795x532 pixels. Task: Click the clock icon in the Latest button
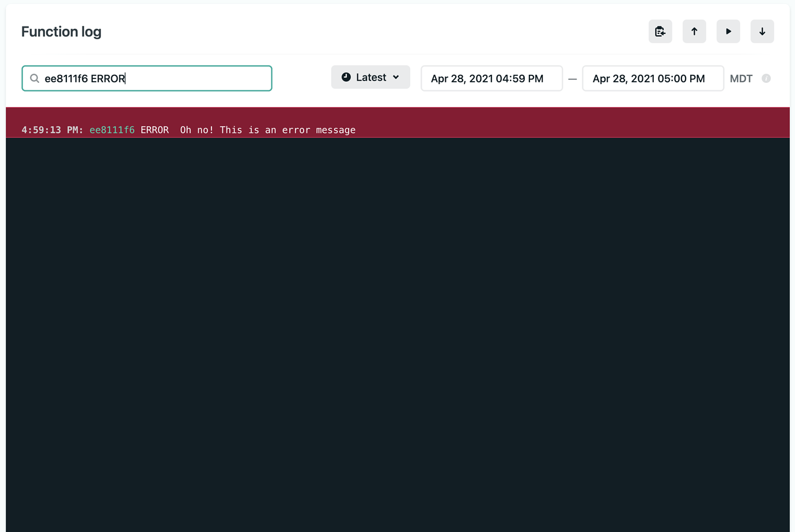pos(346,77)
